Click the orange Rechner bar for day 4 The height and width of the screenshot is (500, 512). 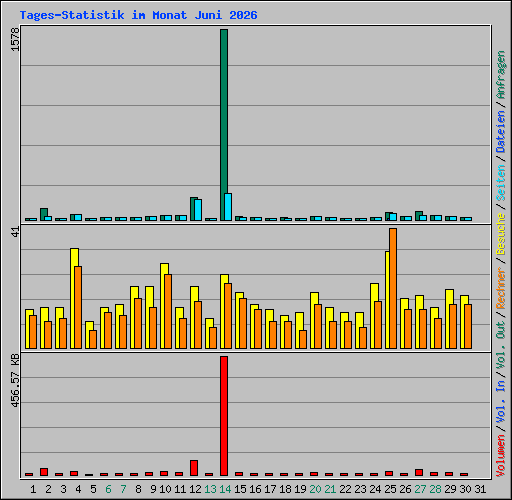click(78, 308)
